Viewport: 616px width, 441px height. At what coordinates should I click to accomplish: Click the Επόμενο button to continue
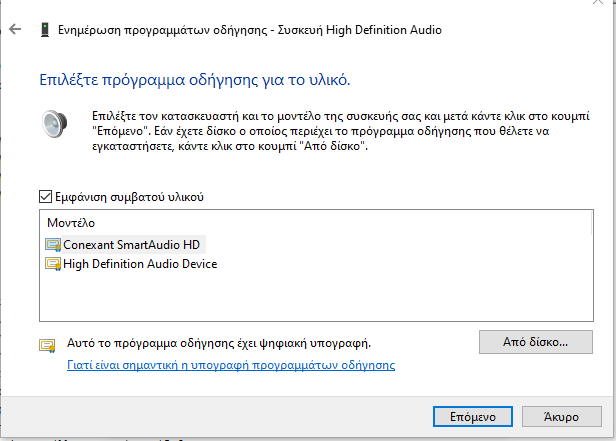click(x=465, y=414)
